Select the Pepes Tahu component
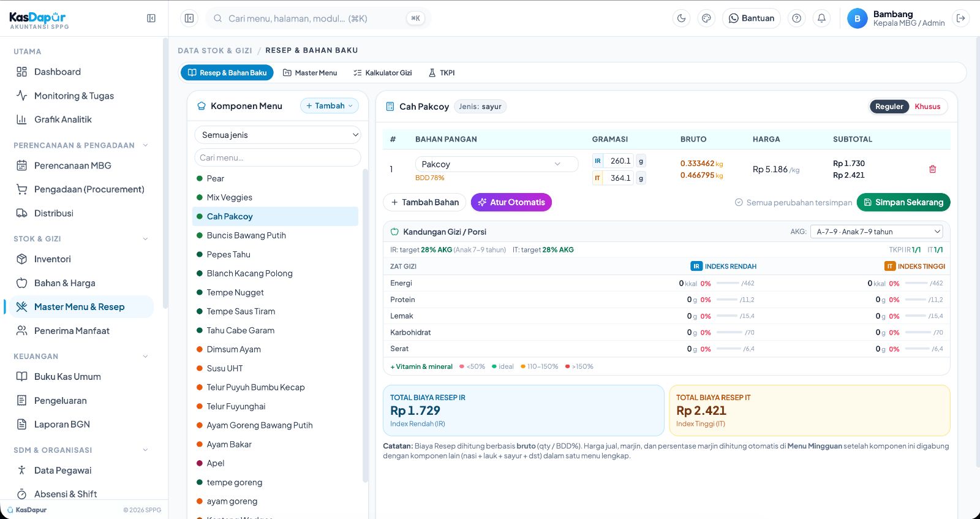The width and height of the screenshot is (980, 519). point(275,254)
